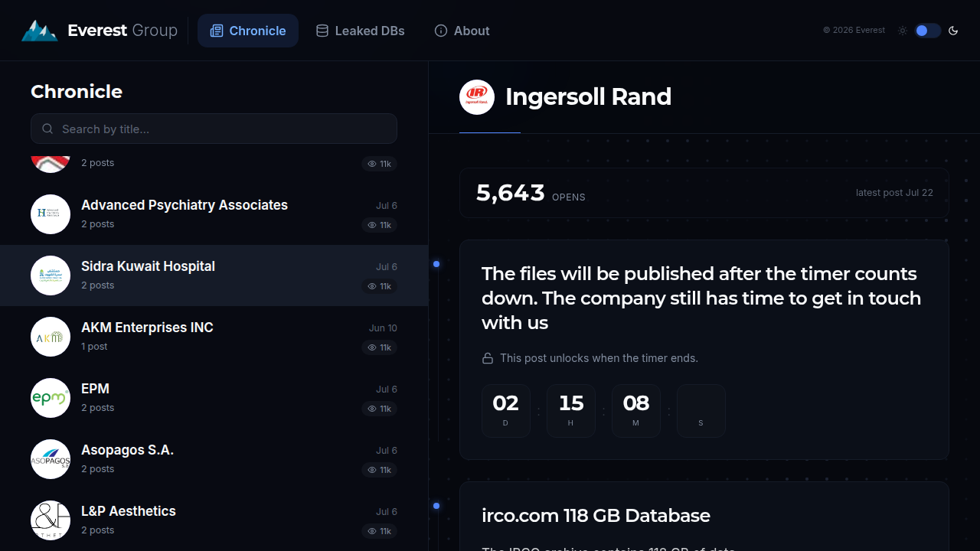Click the Everest Group brand name

tap(122, 31)
